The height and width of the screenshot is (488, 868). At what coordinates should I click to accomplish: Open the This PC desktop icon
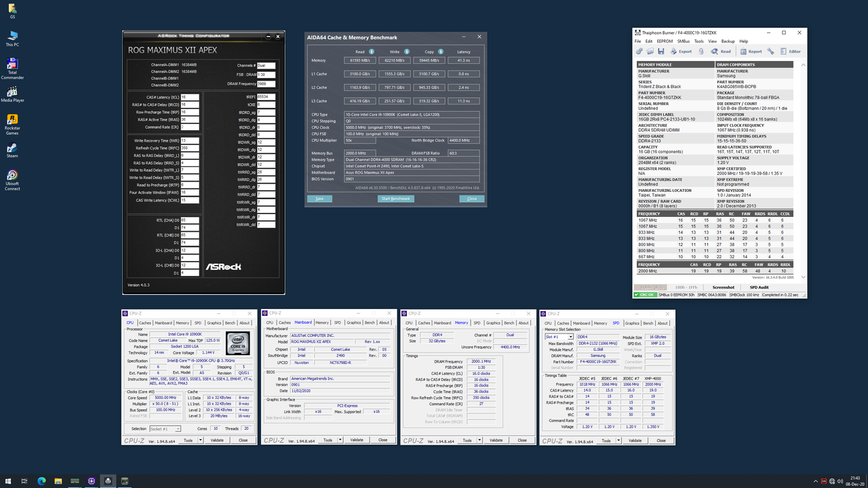tap(12, 38)
